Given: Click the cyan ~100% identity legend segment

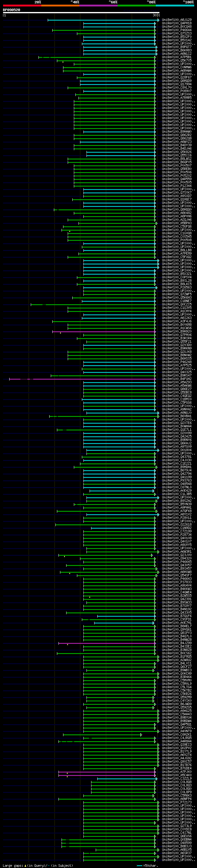Looking at the screenshot, I should click(175, 6).
